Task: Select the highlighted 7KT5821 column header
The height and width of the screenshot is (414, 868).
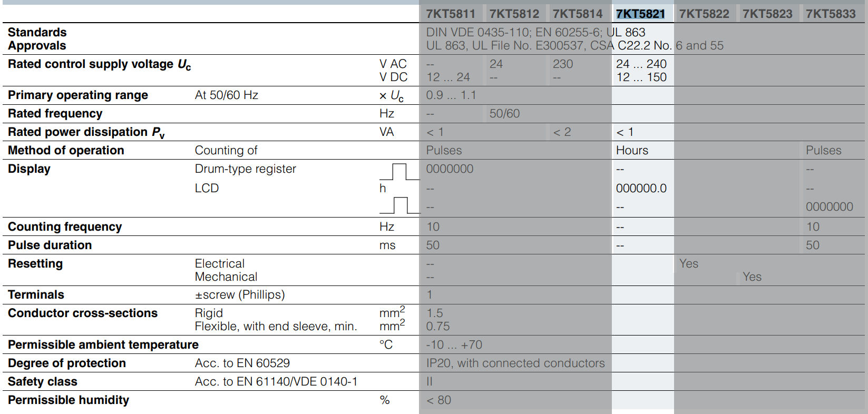Action: coord(640,14)
